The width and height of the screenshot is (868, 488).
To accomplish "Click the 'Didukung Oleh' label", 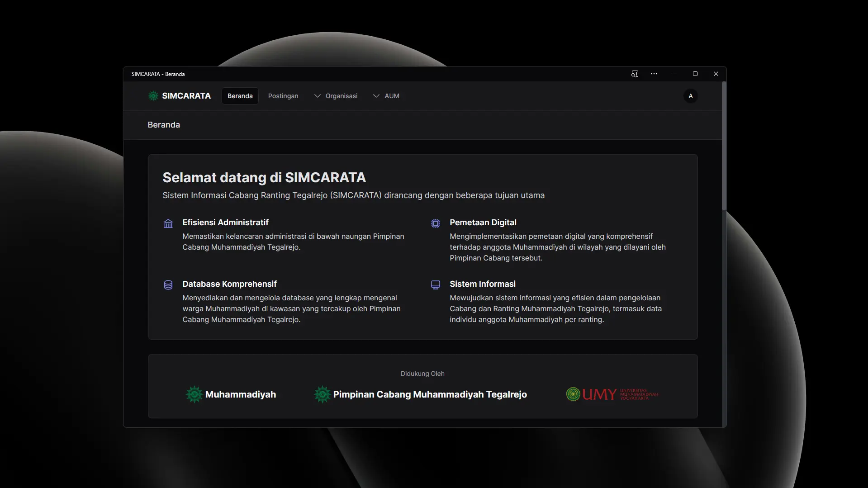I will click(x=422, y=374).
